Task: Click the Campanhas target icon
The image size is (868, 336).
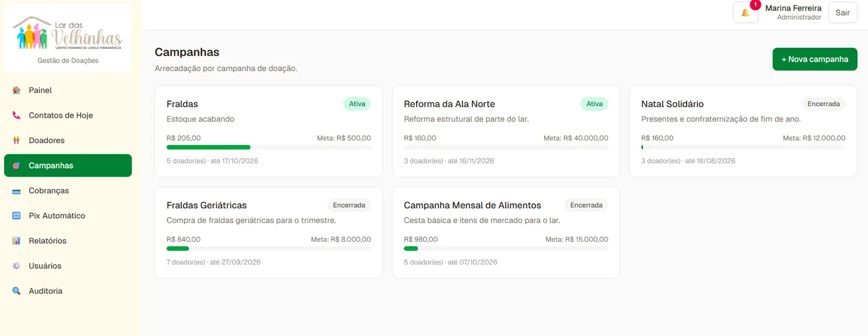Action: point(17,166)
